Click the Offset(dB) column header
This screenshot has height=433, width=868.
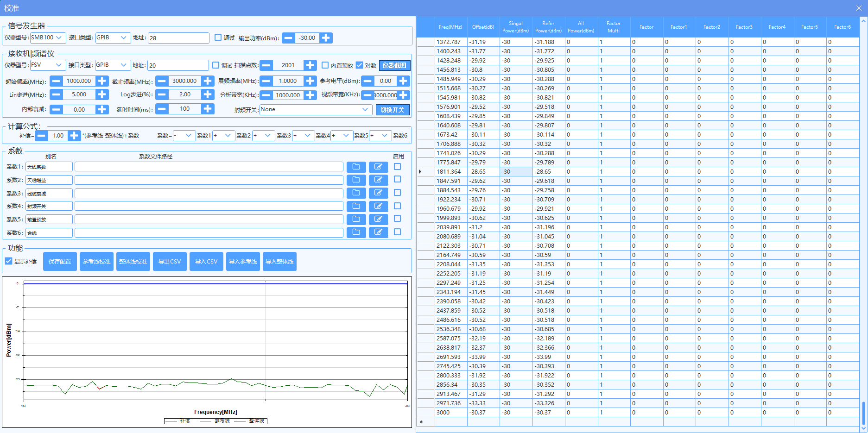click(483, 27)
